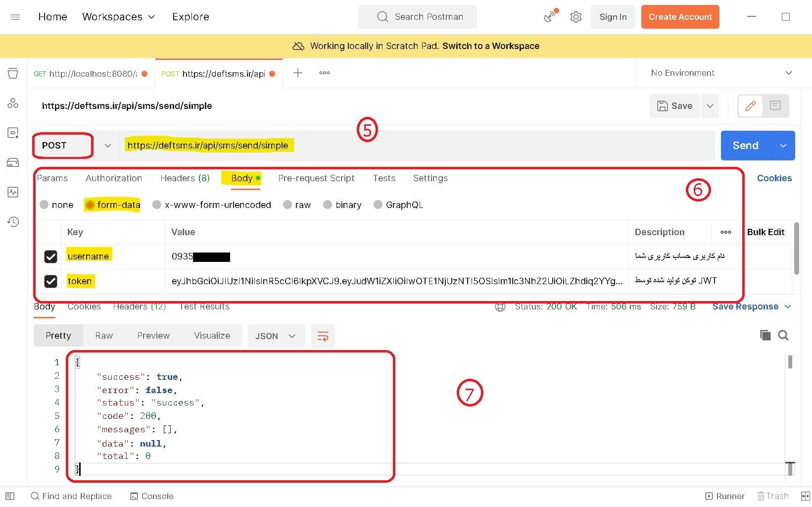The width and height of the screenshot is (812, 507).
Task: Copy response using the copy icon
Action: 765,335
